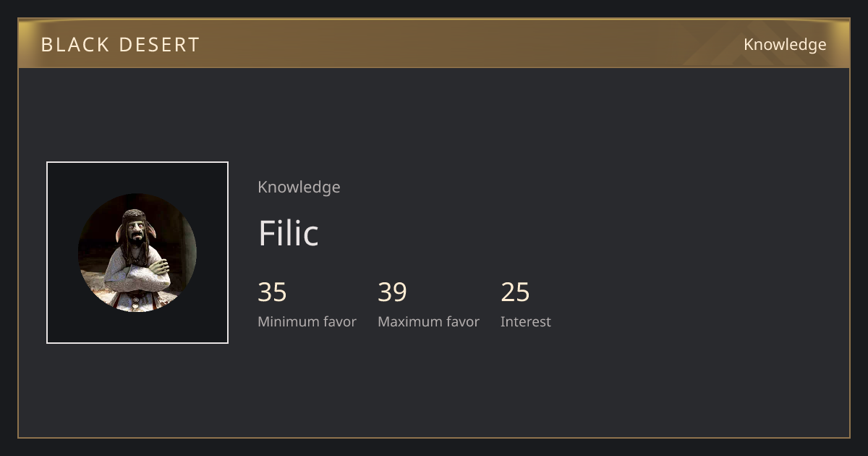Click the Interest label
The width and height of the screenshot is (868, 456).
[x=525, y=322]
